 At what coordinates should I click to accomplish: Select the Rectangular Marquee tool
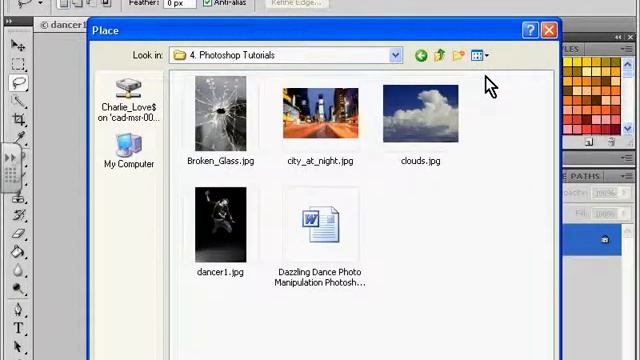(x=18, y=64)
